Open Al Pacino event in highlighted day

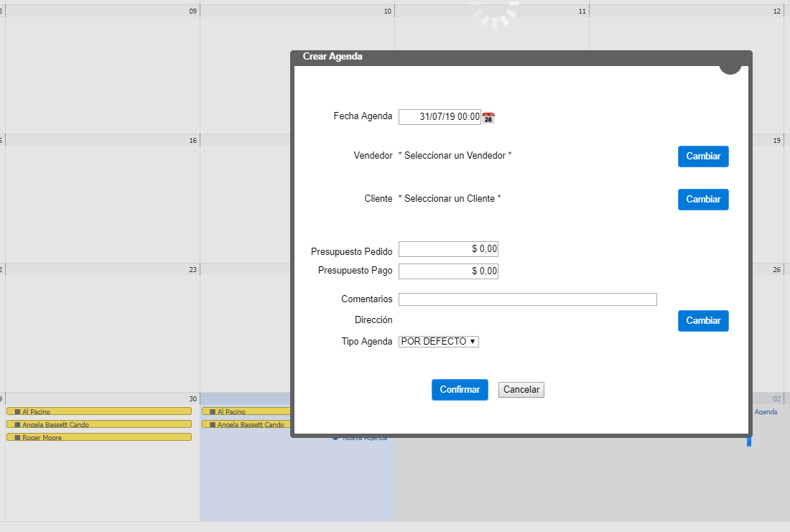pyautogui.click(x=246, y=411)
